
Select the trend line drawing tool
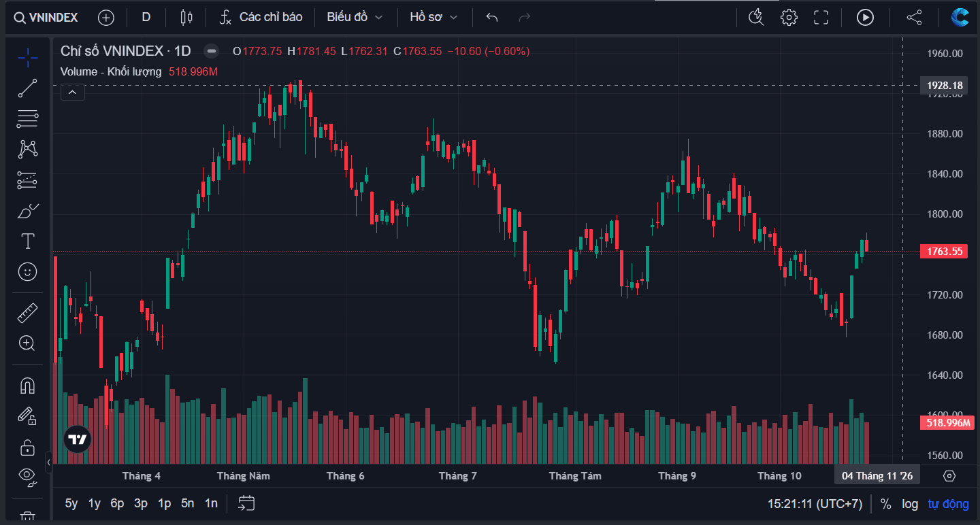tap(27, 88)
